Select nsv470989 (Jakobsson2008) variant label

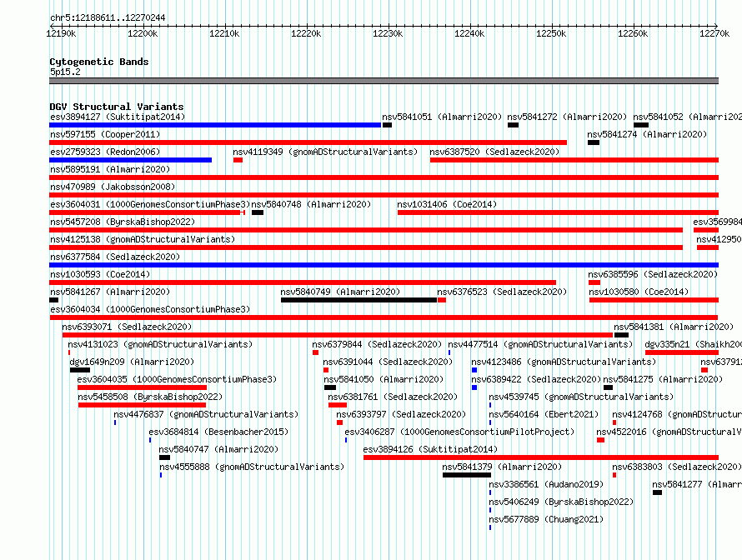tap(113, 187)
